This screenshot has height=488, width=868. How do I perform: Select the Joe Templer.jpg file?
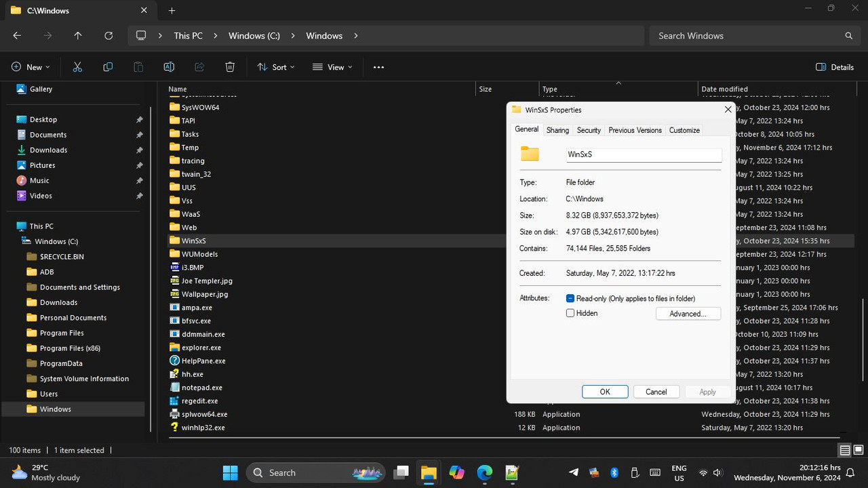click(207, 281)
